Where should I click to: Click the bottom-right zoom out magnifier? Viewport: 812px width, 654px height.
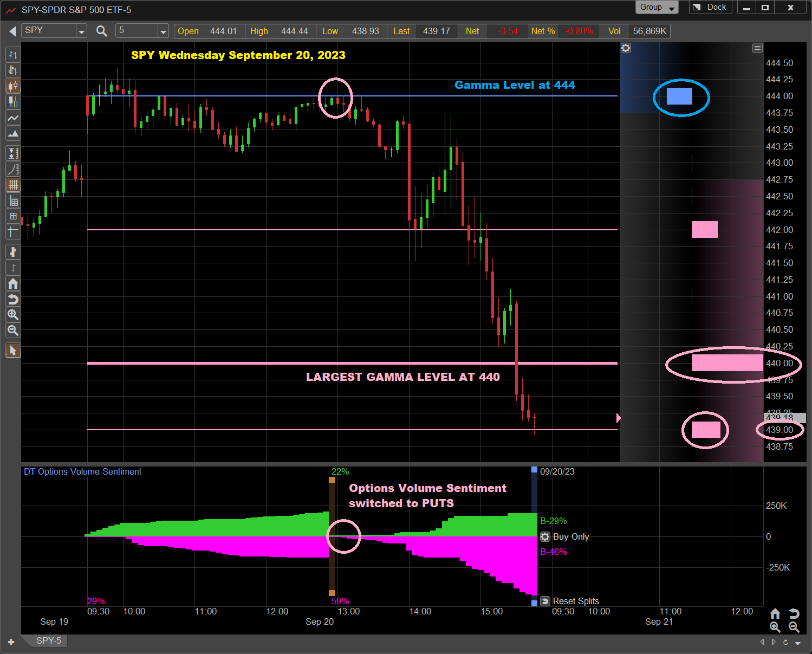click(794, 627)
